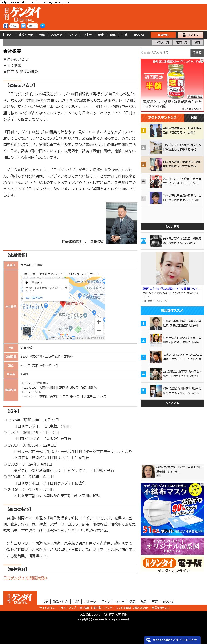Open the 競馬 menu item
The height and width of the screenshot is (644, 207).
coord(113,35)
